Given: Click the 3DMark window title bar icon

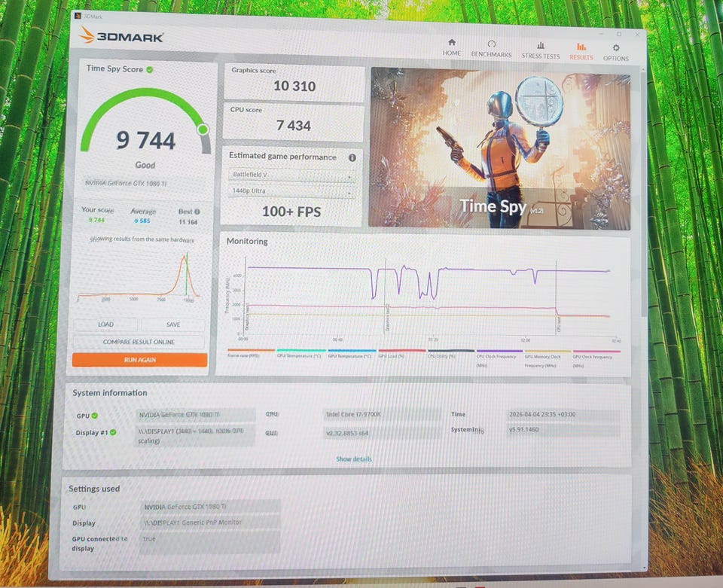Looking at the screenshot, I should [78, 16].
